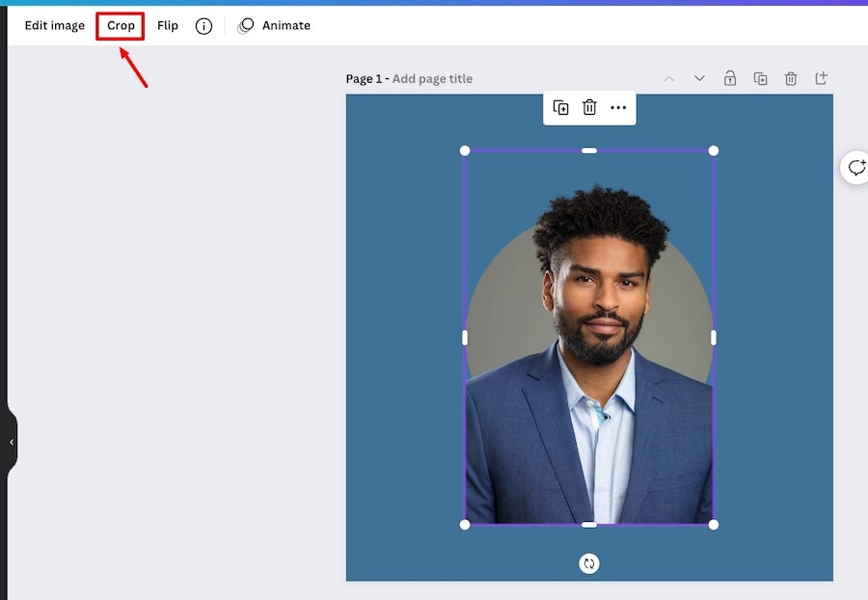Click the right-edge crop handle of the image
868x600 pixels.
click(x=714, y=338)
